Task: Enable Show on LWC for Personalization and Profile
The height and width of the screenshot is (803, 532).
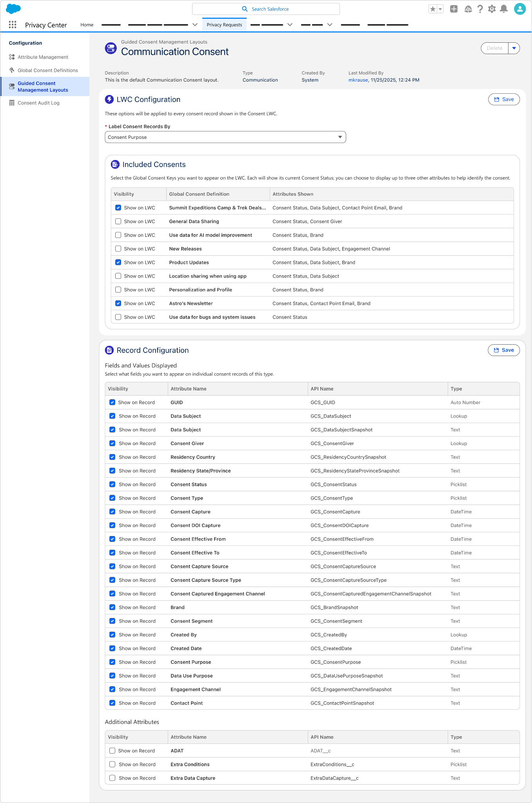Action: pyautogui.click(x=118, y=289)
